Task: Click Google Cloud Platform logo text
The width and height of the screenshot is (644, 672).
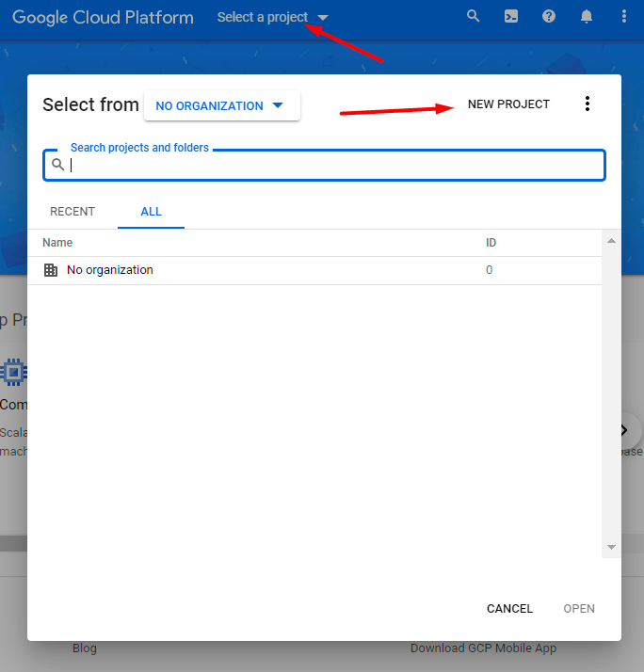Action: 103,17
